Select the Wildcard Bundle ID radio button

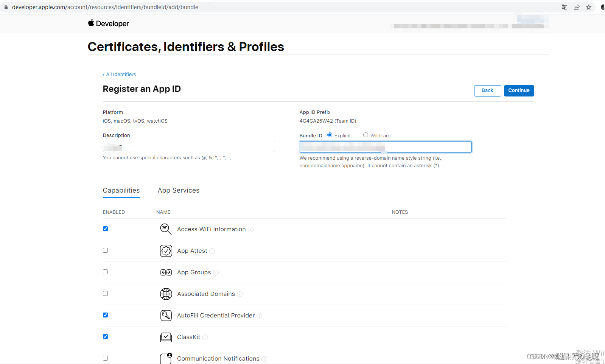366,135
